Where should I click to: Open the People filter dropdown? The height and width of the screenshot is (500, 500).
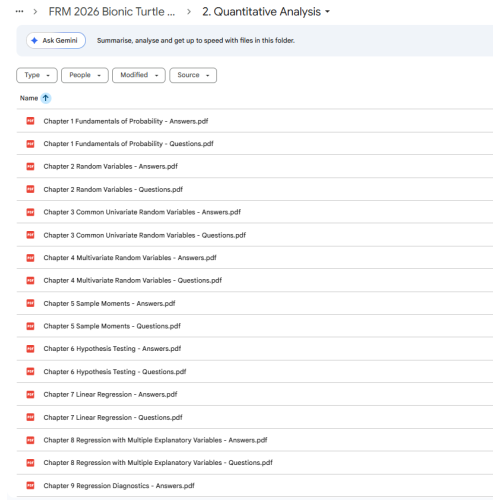point(85,75)
